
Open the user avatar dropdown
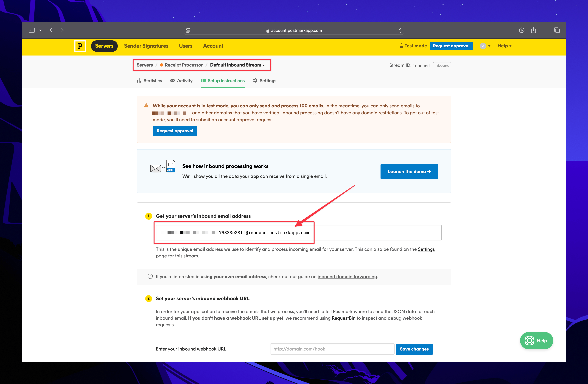[x=485, y=46]
